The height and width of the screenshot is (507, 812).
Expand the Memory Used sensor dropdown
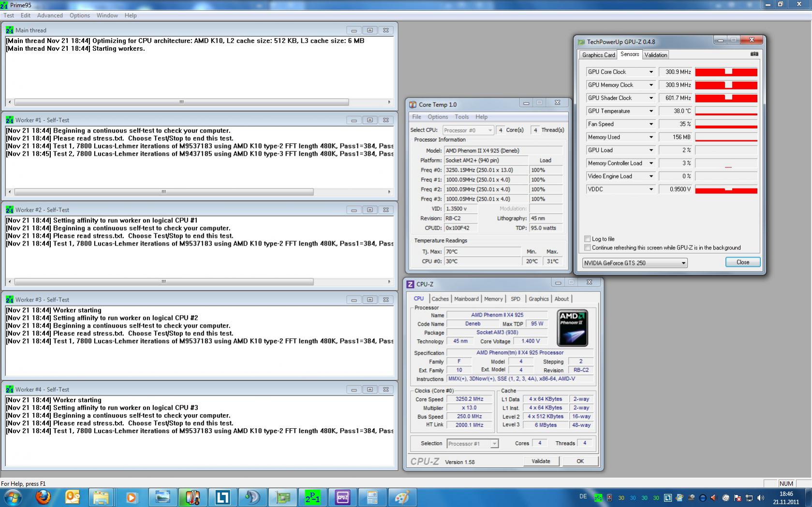click(651, 137)
